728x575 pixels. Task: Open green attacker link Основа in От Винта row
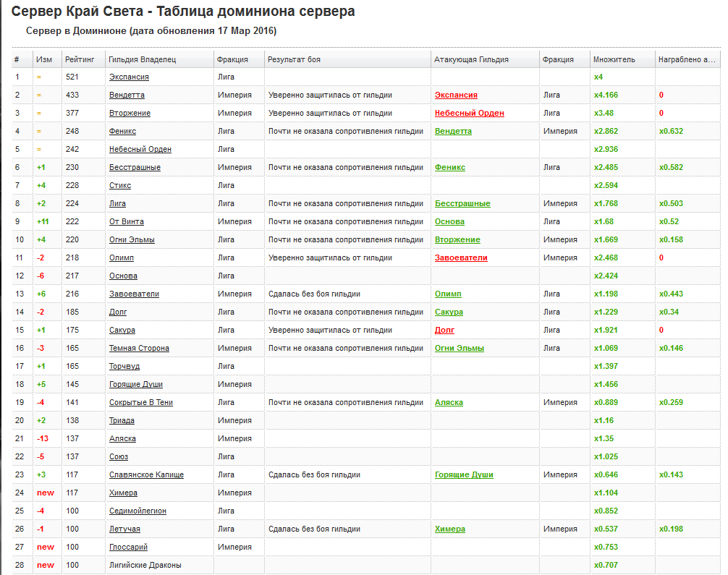[x=449, y=222]
